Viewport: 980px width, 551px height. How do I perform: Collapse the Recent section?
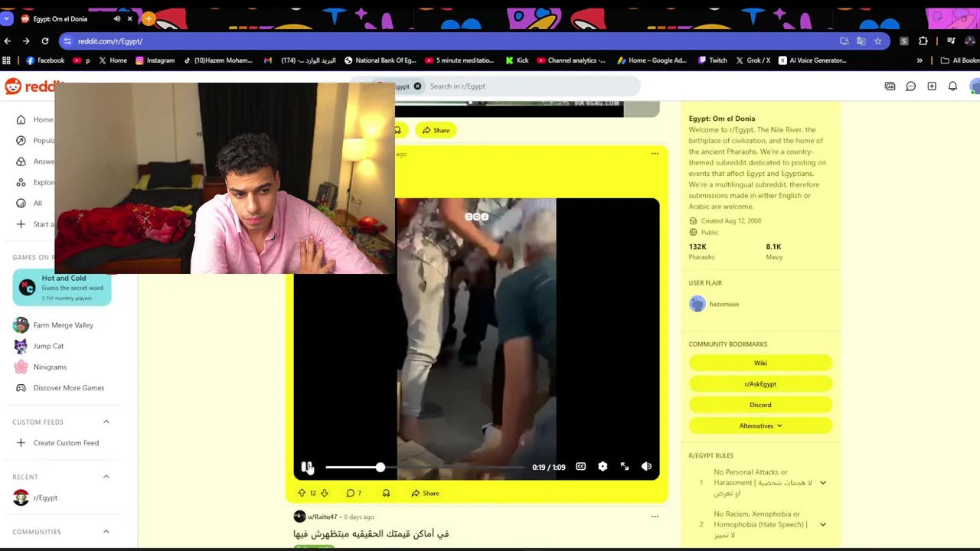[x=106, y=477]
